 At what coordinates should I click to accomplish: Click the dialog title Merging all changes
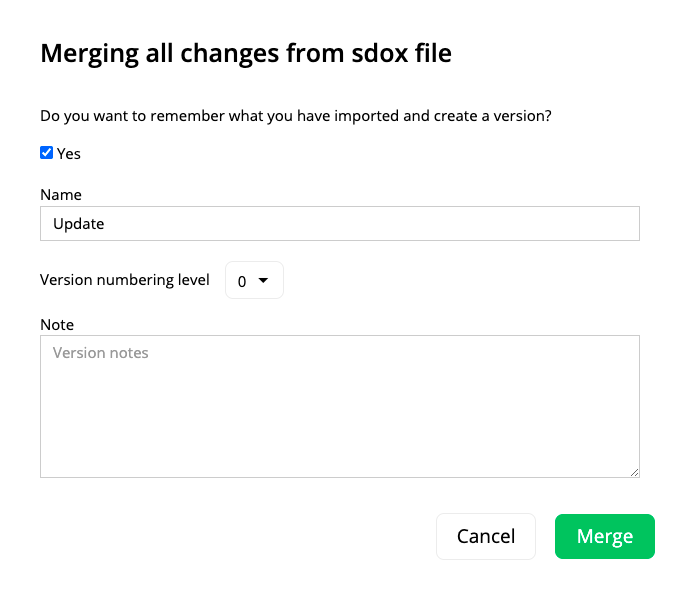[246, 54]
